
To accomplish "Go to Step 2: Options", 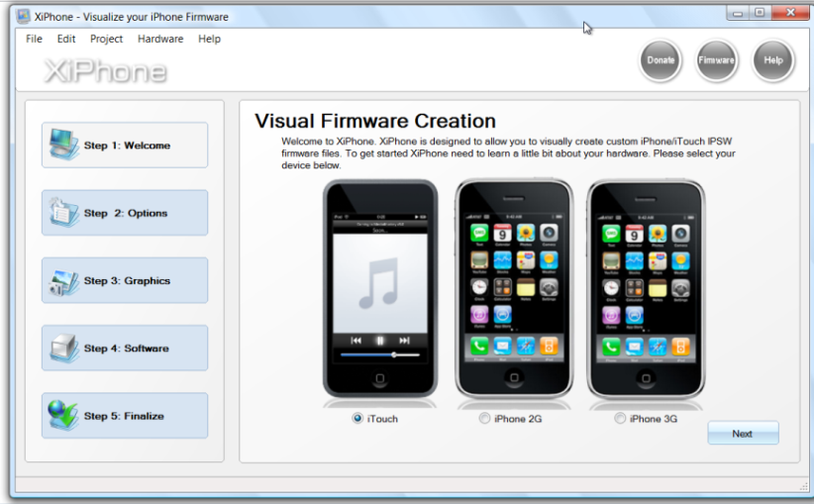I will (125, 213).
